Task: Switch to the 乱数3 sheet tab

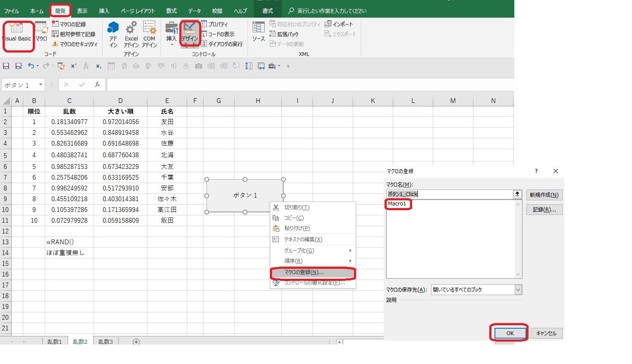Action: (x=106, y=342)
